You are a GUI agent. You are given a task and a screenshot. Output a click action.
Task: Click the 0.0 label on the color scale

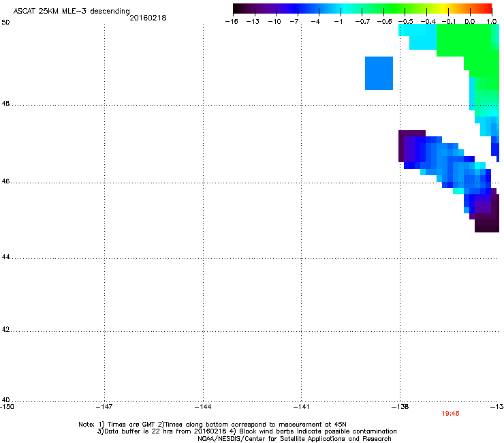click(470, 22)
